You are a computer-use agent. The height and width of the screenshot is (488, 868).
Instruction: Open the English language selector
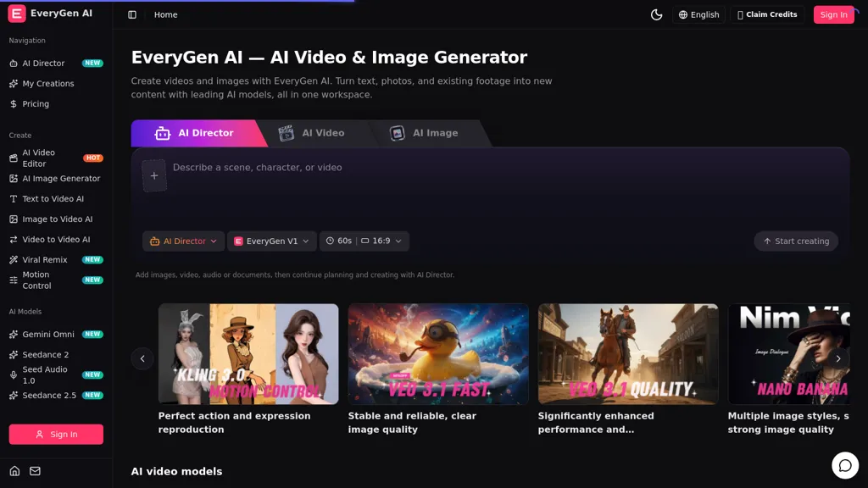click(698, 15)
